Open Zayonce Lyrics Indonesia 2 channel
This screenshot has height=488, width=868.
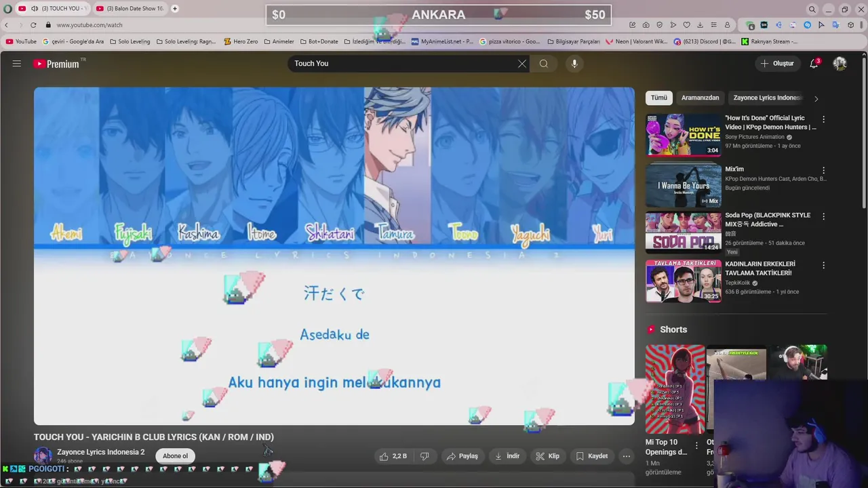101,452
